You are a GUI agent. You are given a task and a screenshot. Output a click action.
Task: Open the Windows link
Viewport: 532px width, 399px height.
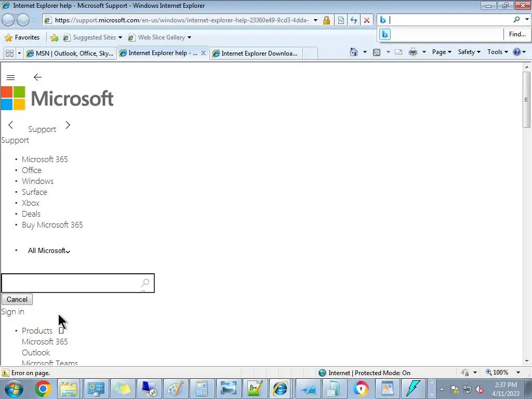click(37, 181)
